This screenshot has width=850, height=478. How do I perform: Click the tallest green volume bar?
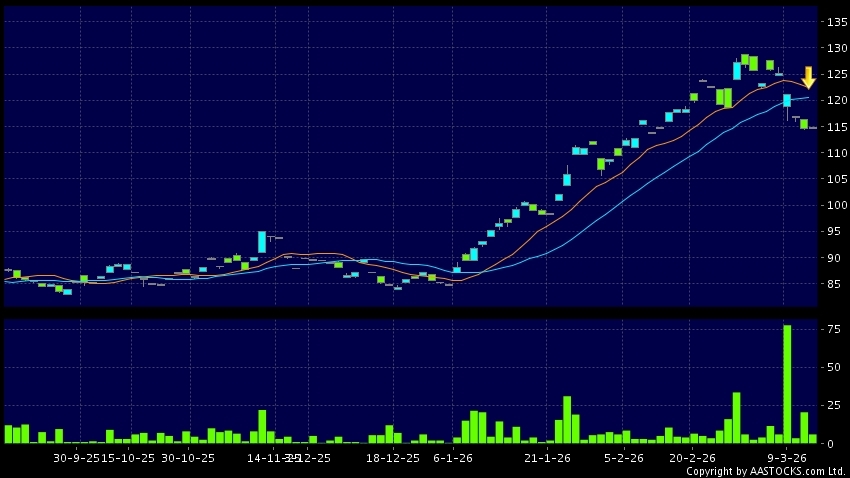pyautogui.click(x=787, y=383)
